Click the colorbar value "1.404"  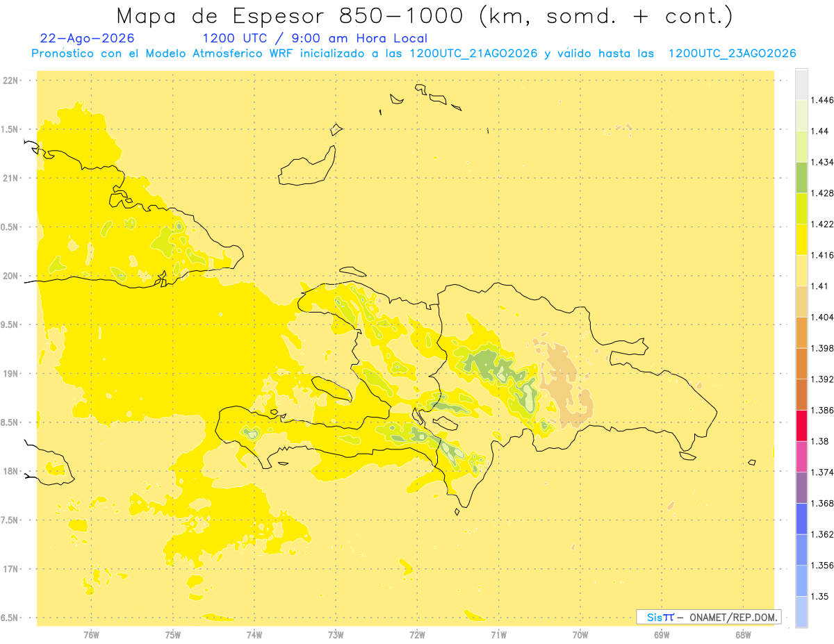[x=822, y=317]
